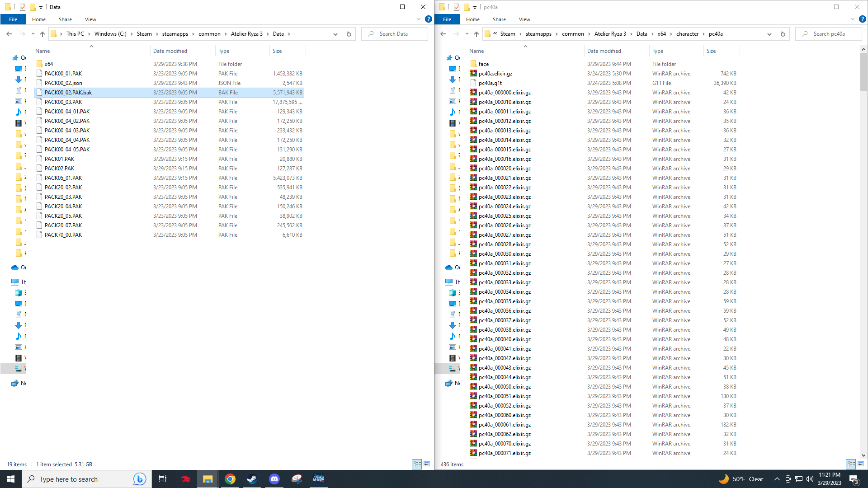Select pc40a.g1t file in pc40a window
Screen dimensions: 868x488
(x=603, y=83)
